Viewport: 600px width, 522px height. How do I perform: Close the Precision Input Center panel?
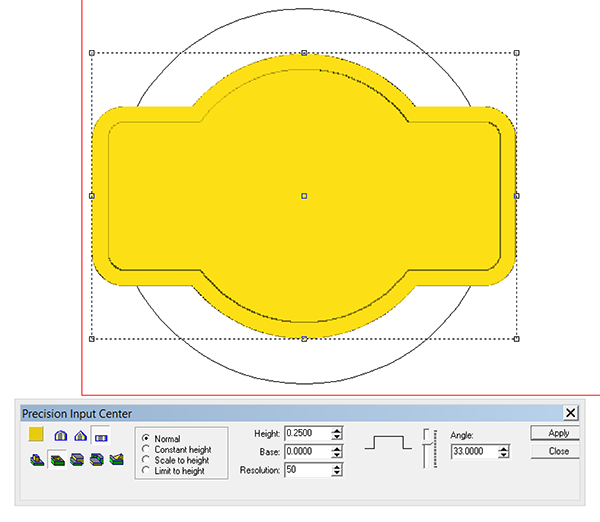tap(571, 413)
